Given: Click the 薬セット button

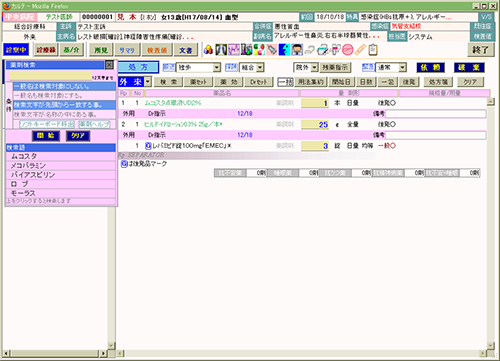Looking at the screenshot, I should (199, 82).
